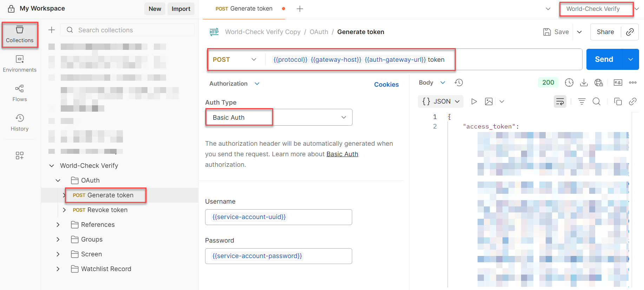The height and width of the screenshot is (290, 644).
Task: Toggle line wrapping in the response viewer
Action: pos(560,101)
